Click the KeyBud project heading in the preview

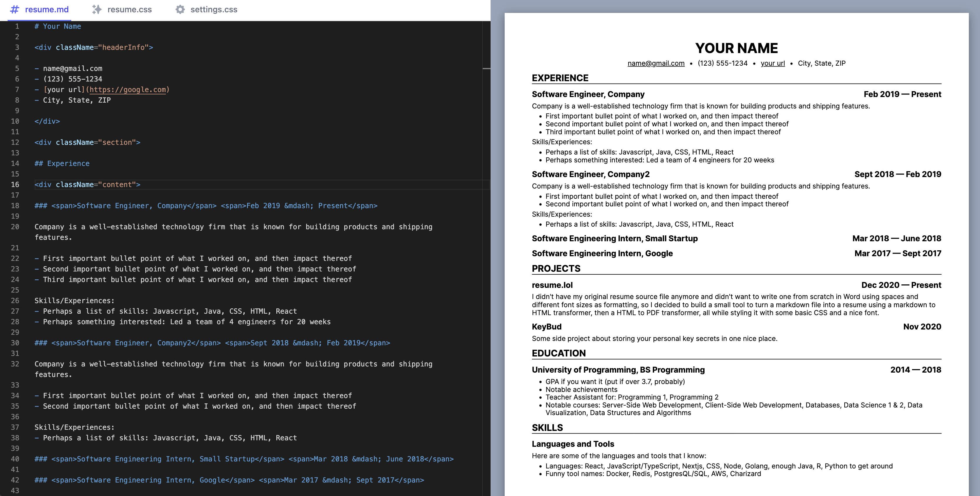click(x=547, y=327)
